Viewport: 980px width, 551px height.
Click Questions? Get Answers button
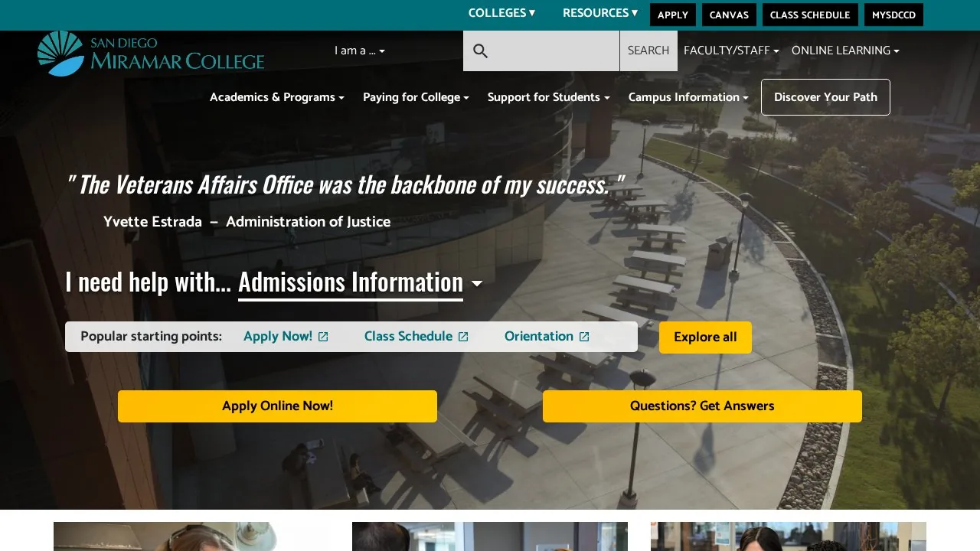point(702,406)
